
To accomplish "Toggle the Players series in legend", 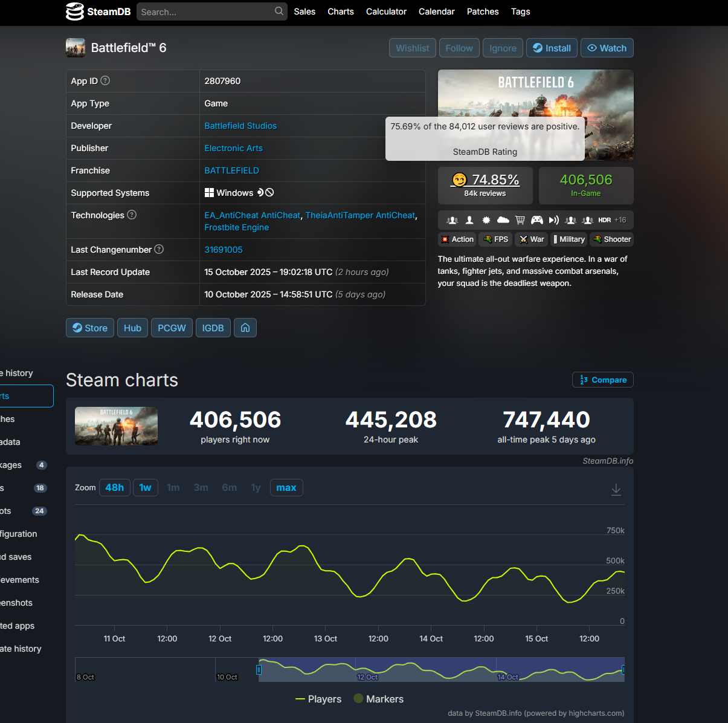I will [318, 699].
